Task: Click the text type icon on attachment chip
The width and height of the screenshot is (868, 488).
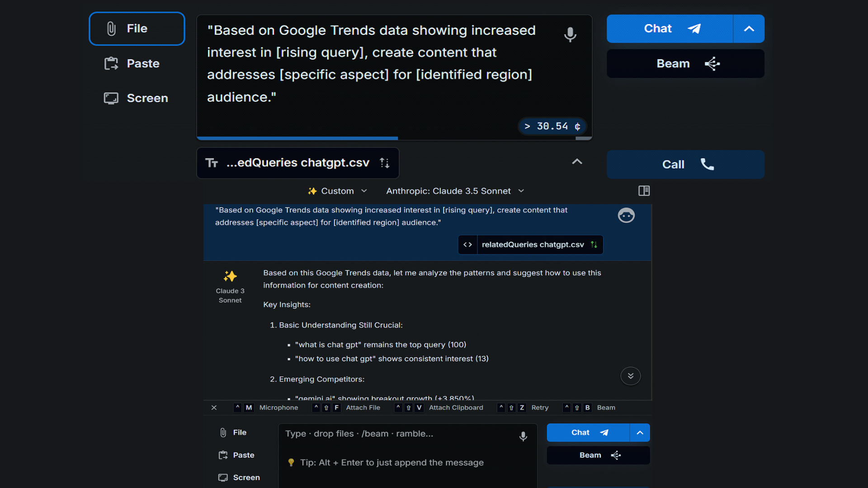Action: [212, 163]
